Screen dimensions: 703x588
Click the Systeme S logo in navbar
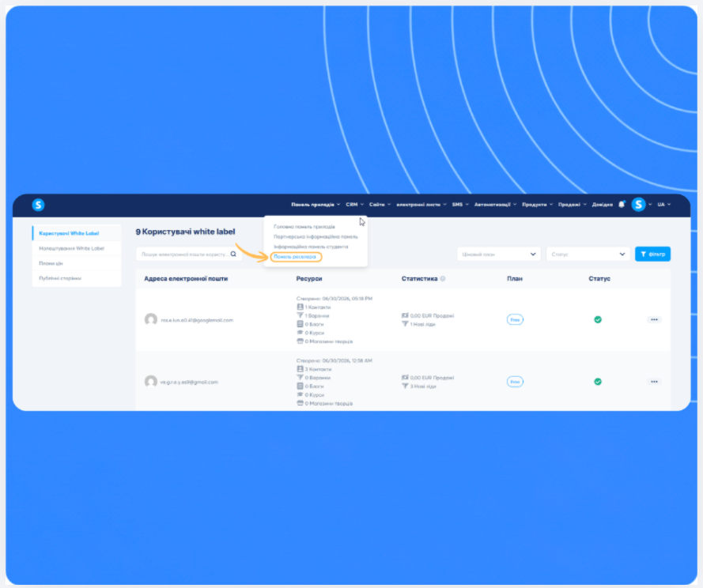point(38,205)
